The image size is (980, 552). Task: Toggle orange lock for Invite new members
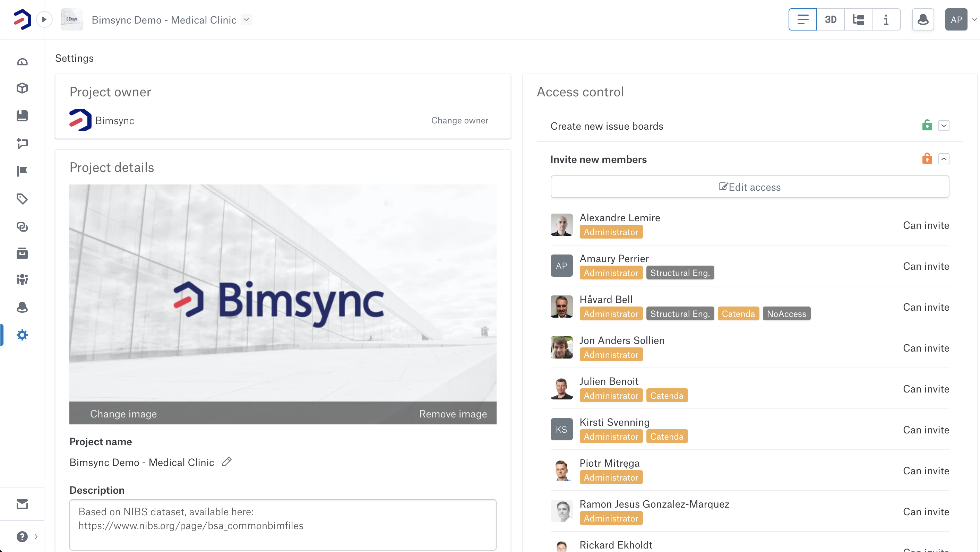[927, 158]
